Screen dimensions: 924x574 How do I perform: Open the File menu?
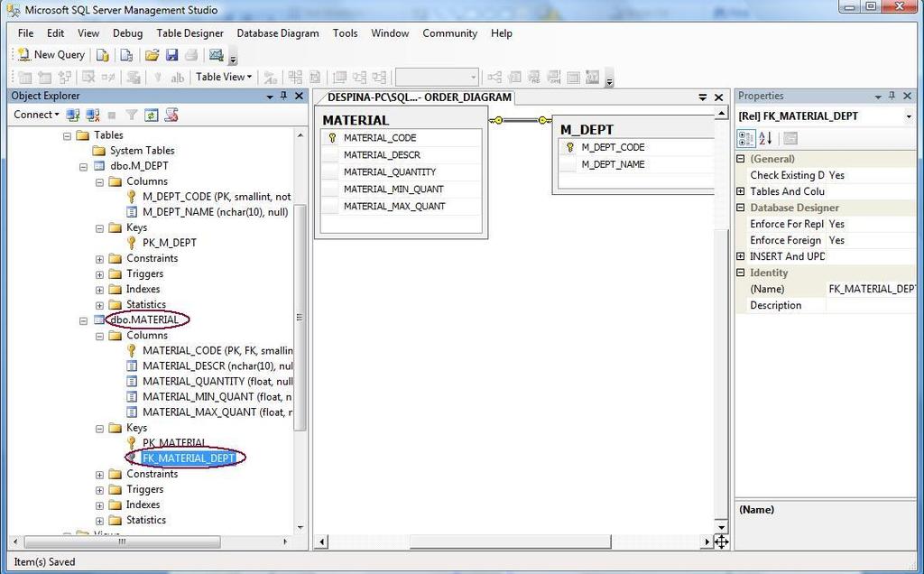(x=25, y=33)
